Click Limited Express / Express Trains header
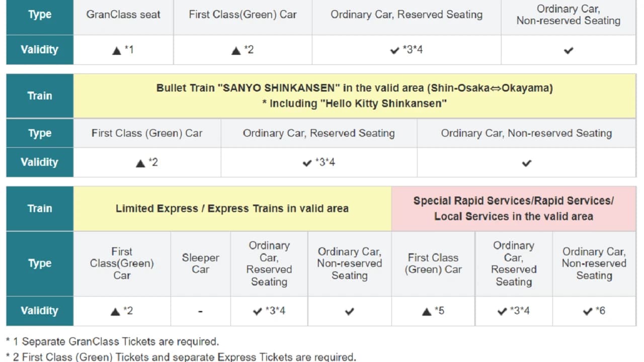Viewport: 644px width, 362px height. [x=232, y=208]
